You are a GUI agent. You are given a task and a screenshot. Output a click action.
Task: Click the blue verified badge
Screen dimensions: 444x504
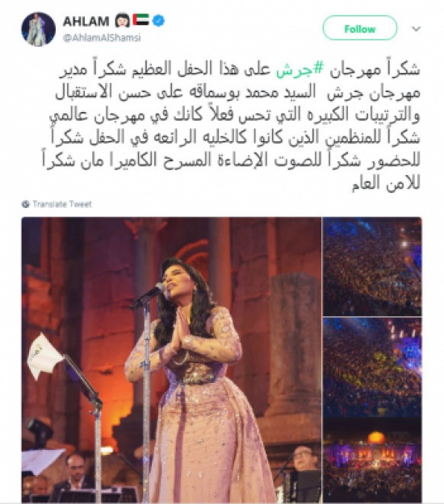158,21
